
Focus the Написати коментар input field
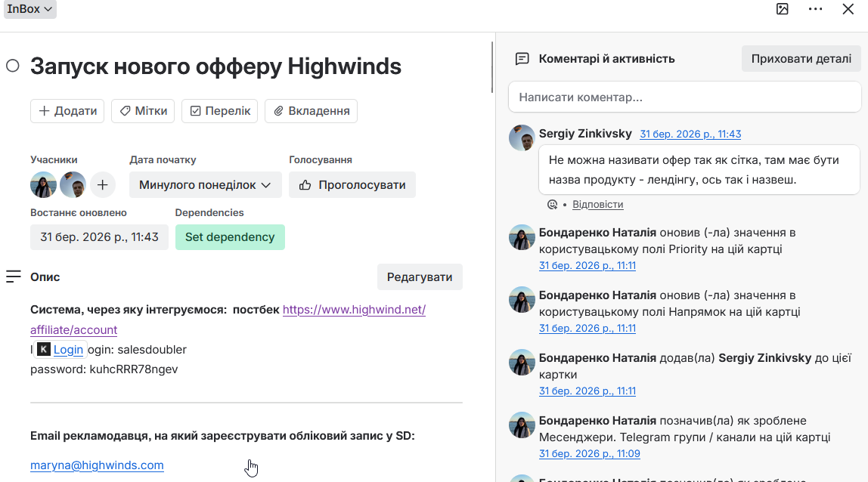pos(685,97)
